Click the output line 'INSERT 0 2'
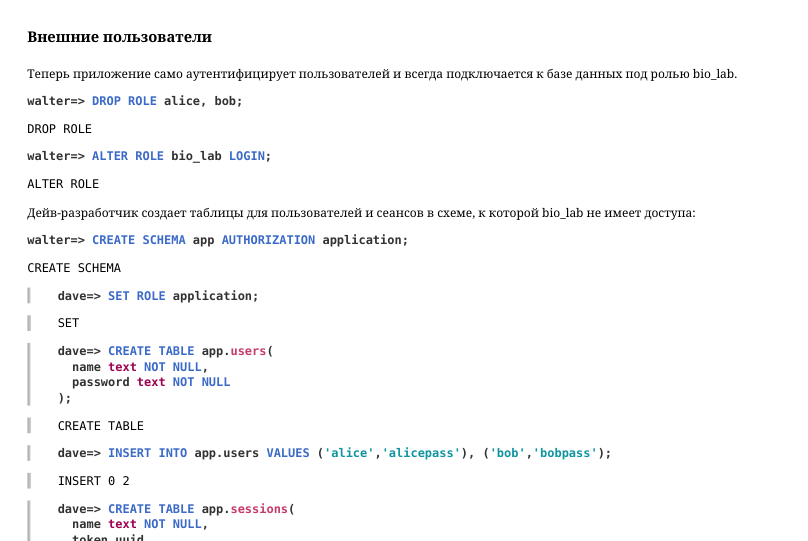Viewport: 808px width, 541px height. pos(93,481)
